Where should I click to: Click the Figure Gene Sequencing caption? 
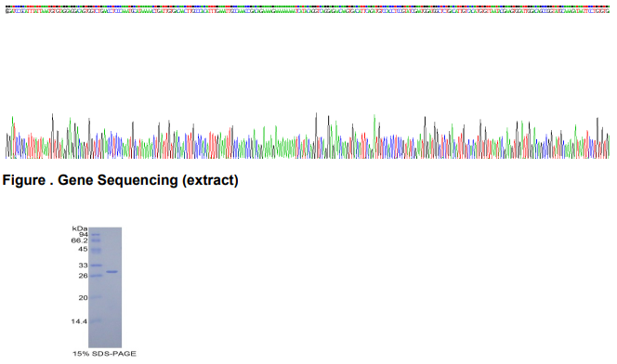tap(121, 180)
